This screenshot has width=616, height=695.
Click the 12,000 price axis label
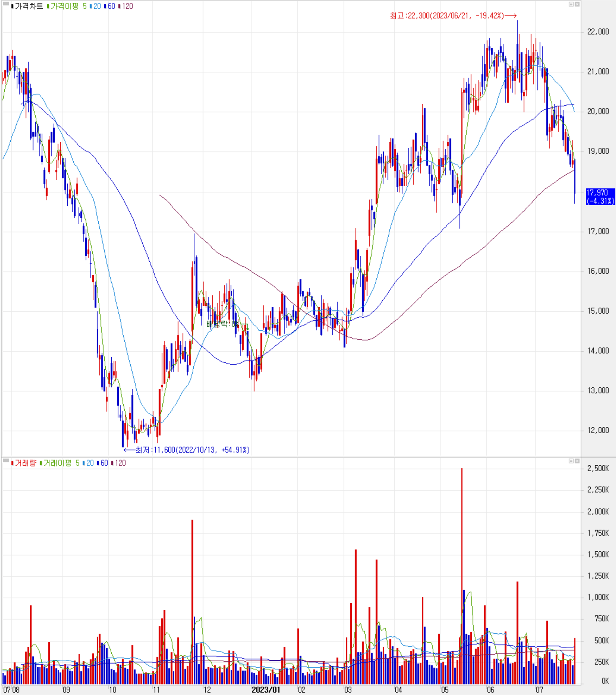598,430
